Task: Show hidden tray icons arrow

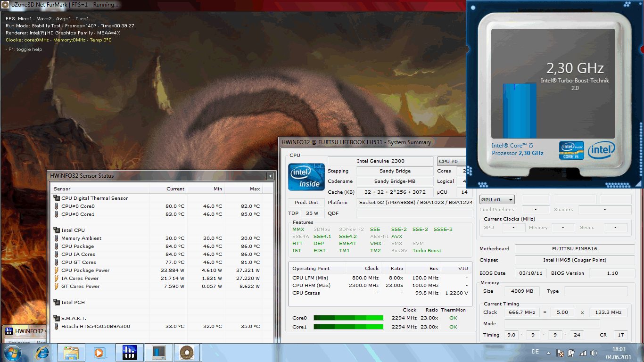Action: tap(548, 353)
